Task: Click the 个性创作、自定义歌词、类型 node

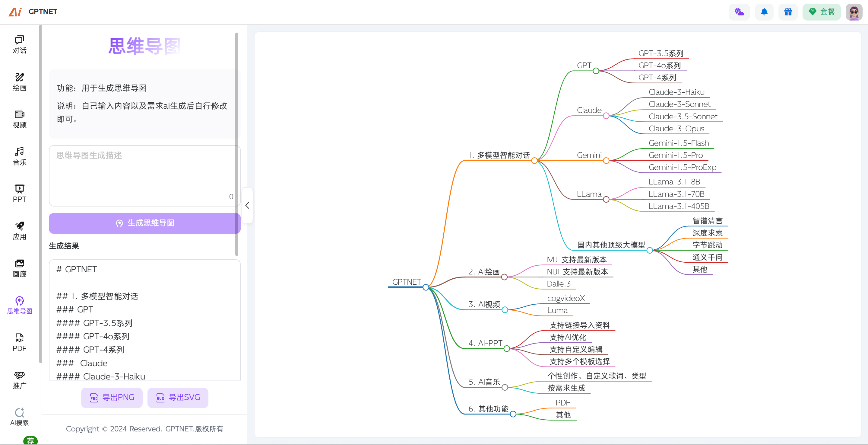Action: [x=597, y=376]
